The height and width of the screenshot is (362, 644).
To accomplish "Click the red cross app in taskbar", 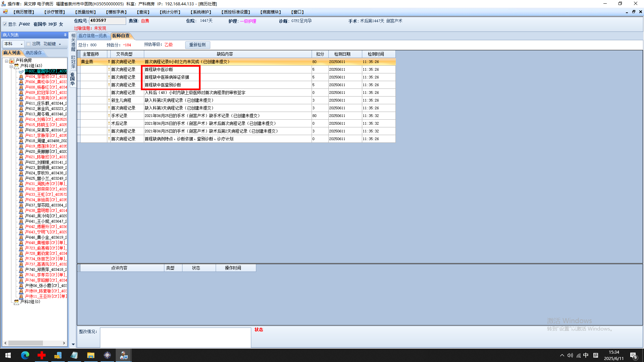I will [x=42, y=355].
